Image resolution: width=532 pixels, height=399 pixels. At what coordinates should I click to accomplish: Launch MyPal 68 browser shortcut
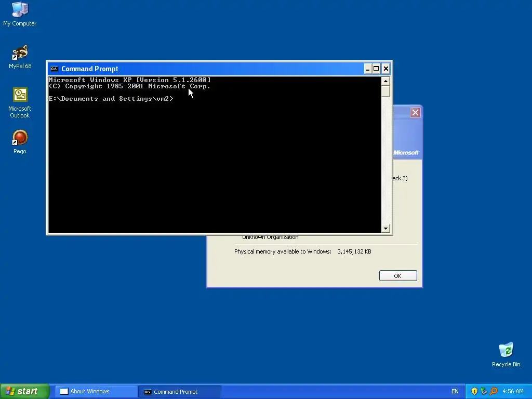tap(20, 57)
